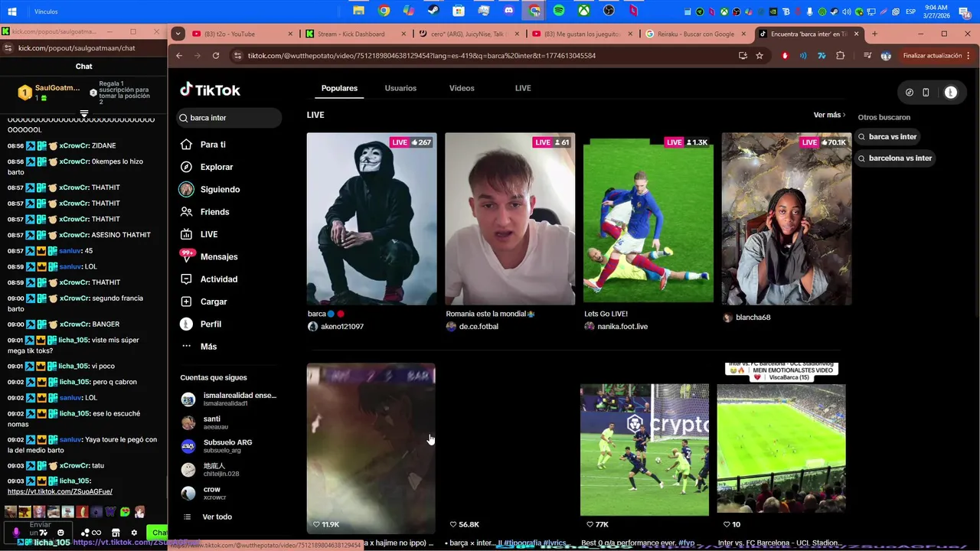Open the Inter vs. FC Barcelona stadium video

click(x=781, y=448)
